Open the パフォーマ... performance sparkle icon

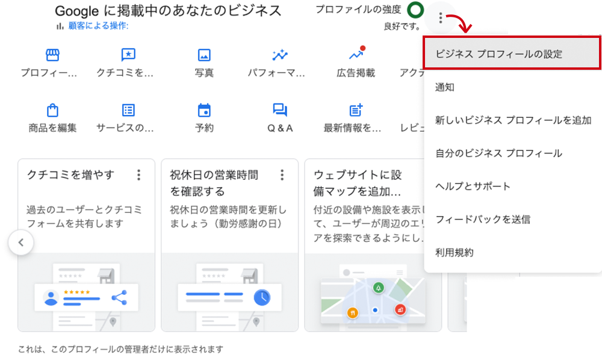[280, 55]
